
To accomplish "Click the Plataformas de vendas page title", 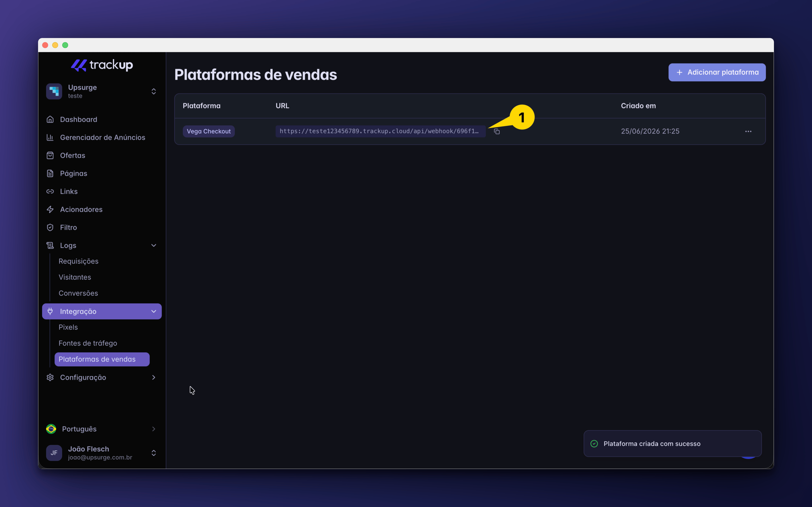I will [256, 74].
